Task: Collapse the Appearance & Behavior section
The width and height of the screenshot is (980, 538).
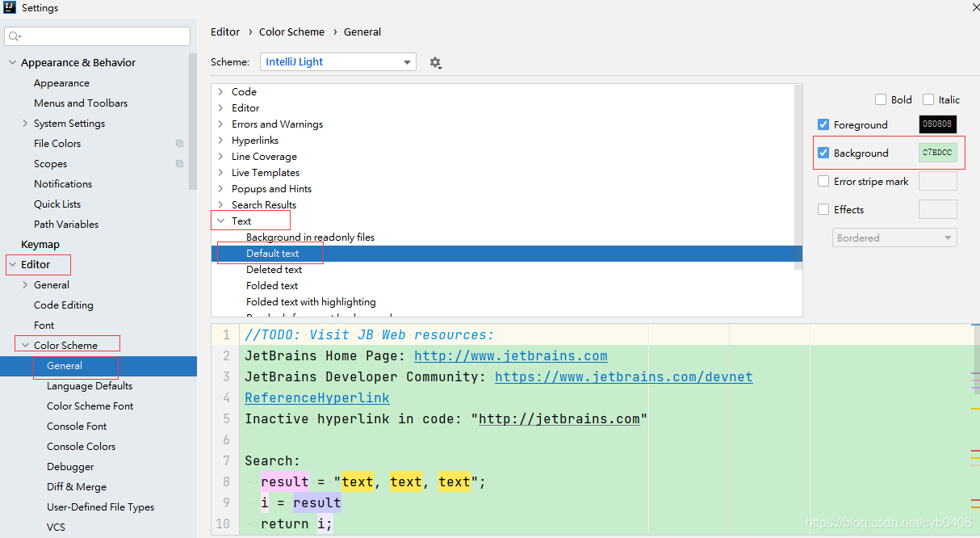Action: (x=12, y=62)
